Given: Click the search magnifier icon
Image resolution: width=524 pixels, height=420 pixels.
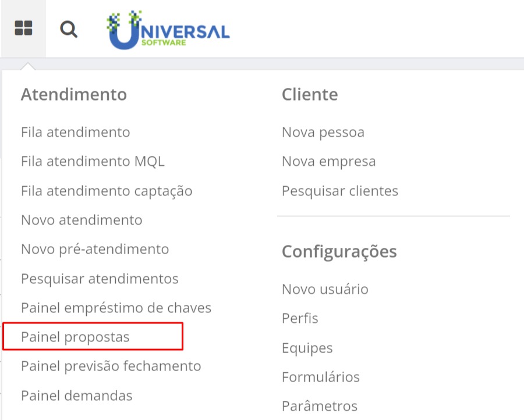Looking at the screenshot, I should [69, 29].
